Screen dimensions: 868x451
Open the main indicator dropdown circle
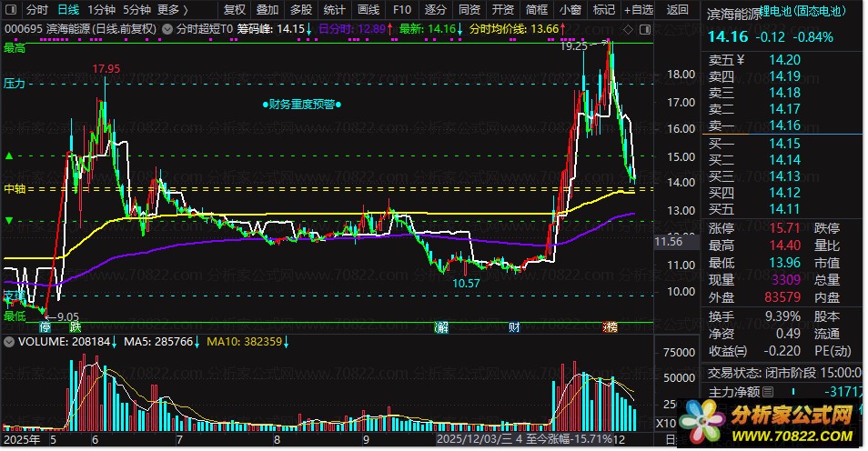coord(167,29)
